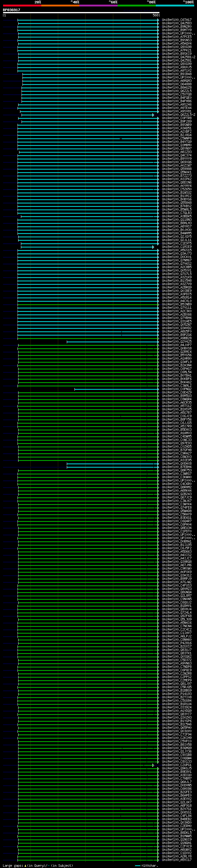Open hit label UniRef100_O64888
This screenshot has width=197, height=868.
tap(177, 84)
